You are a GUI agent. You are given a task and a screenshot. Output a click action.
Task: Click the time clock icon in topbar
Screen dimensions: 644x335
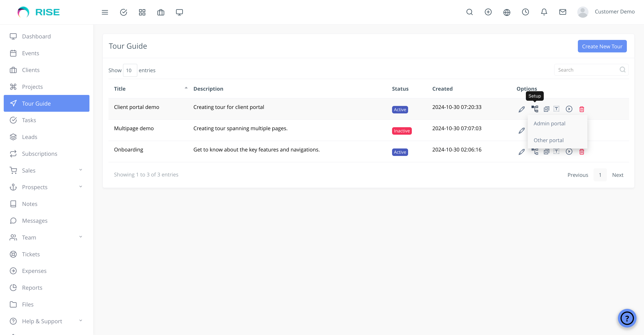(525, 12)
